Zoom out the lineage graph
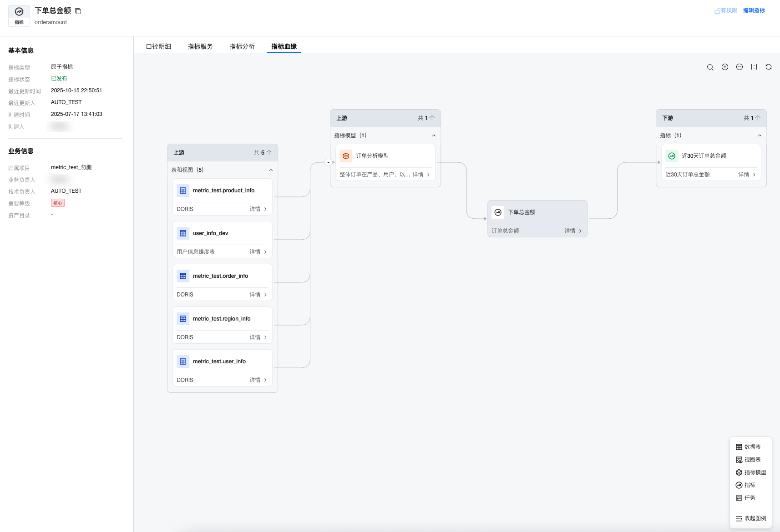 click(x=739, y=67)
